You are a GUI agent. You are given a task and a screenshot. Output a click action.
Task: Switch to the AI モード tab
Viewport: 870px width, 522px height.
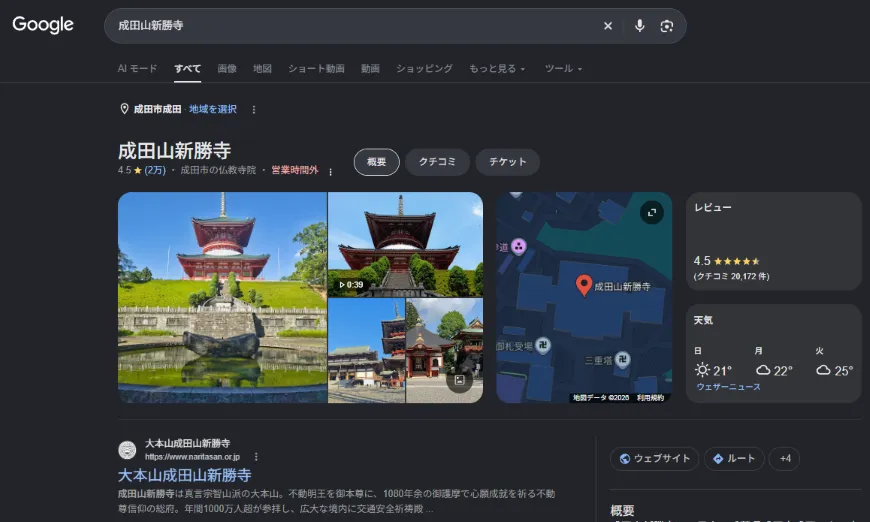[x=137, y=68]
